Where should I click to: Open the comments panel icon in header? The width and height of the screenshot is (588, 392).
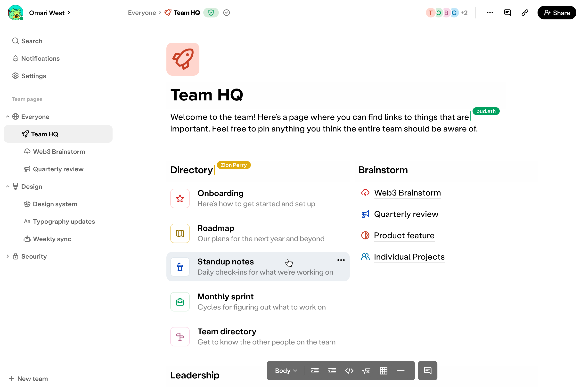pos(507,13)
